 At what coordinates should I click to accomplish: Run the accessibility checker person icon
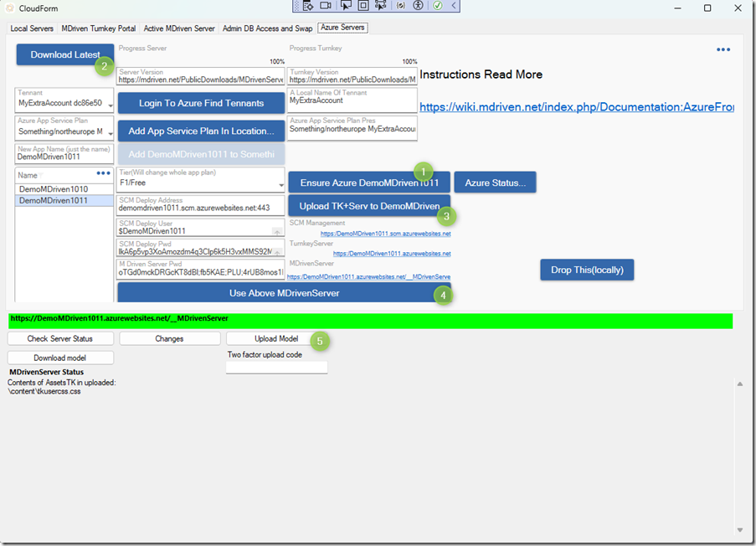click(x=419, y=6)
